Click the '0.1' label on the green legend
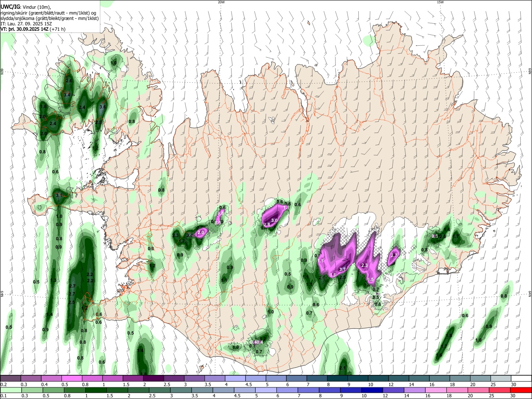The image size is (532, 399). pyautogui.click(x=4, y=396)
